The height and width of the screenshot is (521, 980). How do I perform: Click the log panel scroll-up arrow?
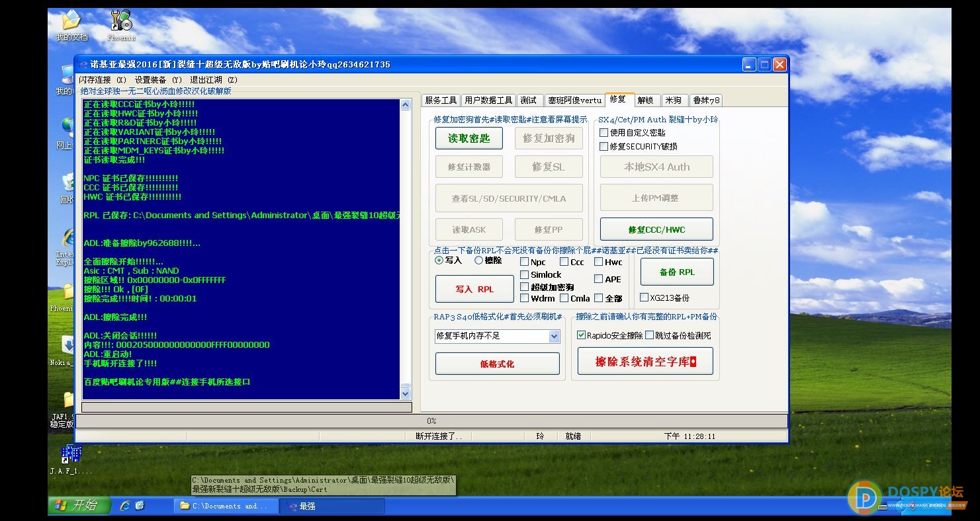406,105
